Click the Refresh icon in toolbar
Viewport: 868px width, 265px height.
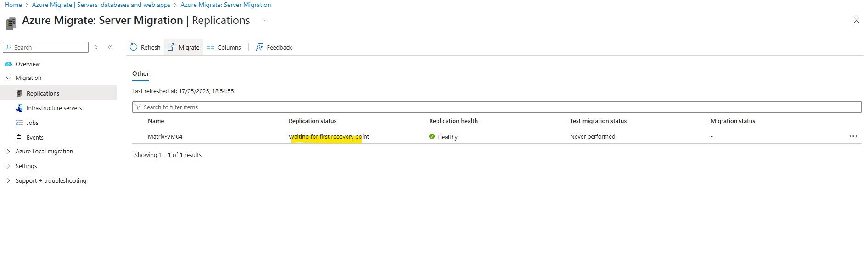coord(134,47)
